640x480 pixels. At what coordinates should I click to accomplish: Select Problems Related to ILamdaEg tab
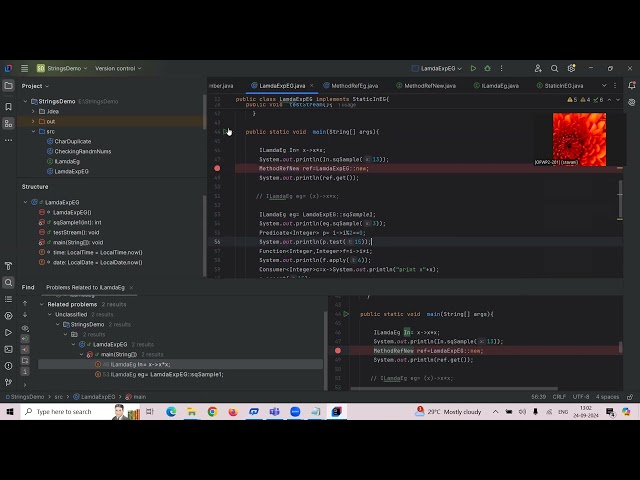click(x=85, y=287)
